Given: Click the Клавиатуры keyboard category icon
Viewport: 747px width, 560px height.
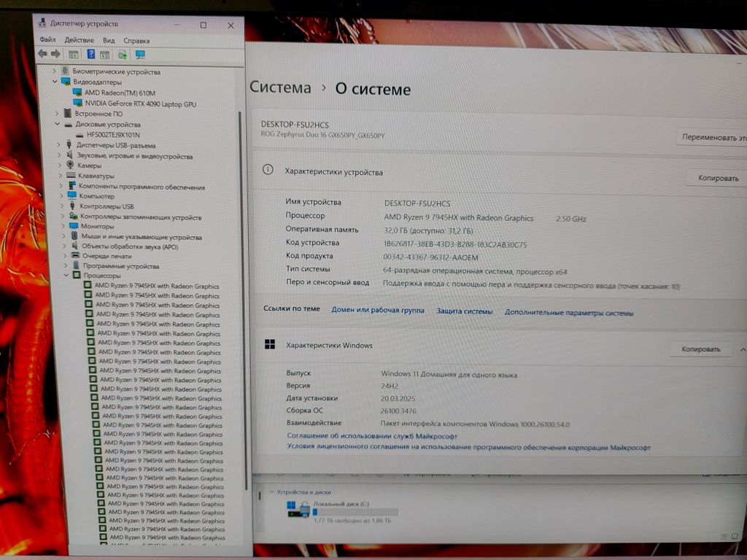Looking at the screenshot, I should click(x=71, y=175).
